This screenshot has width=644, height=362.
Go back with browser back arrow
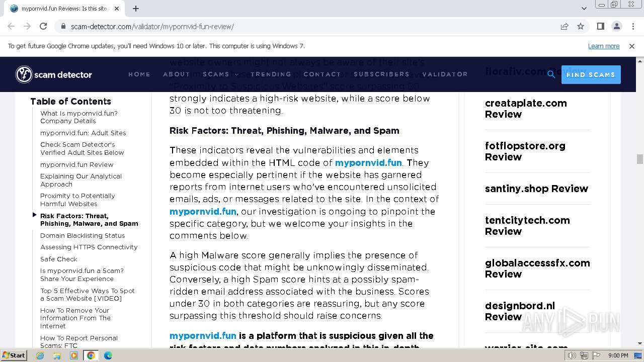(11, 26)
